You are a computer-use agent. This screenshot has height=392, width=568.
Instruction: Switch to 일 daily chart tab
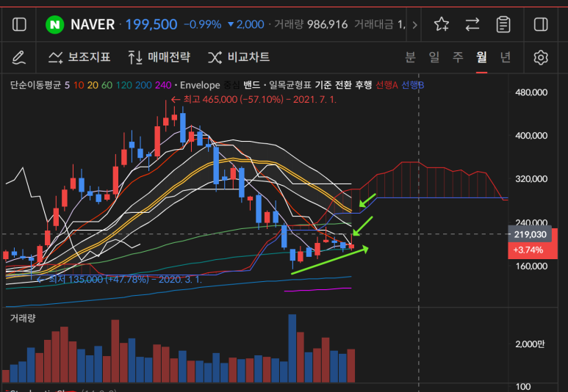[x=434, y=57]
